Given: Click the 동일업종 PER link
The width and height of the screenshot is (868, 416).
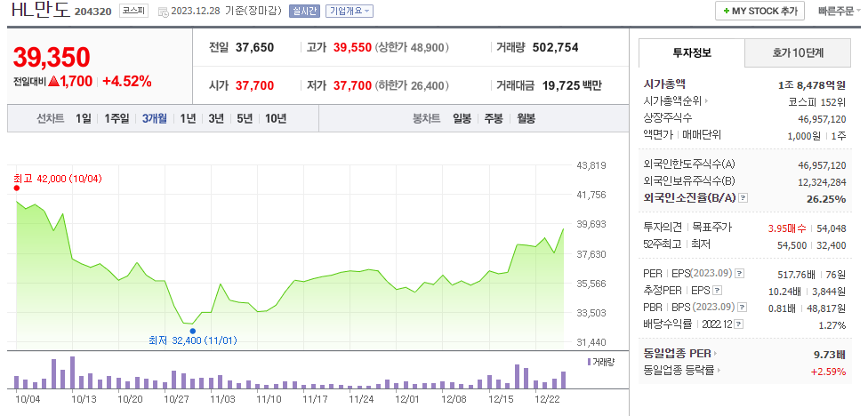Looking at the screenshot, I should pyautogui.click(x=677, y=354).
